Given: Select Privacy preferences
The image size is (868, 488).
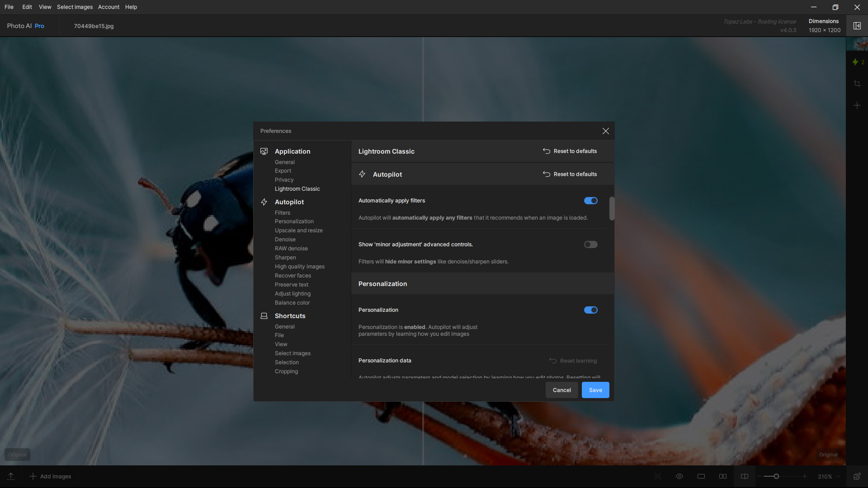Looking at the screenshot, I should click(x=284, y=179).
